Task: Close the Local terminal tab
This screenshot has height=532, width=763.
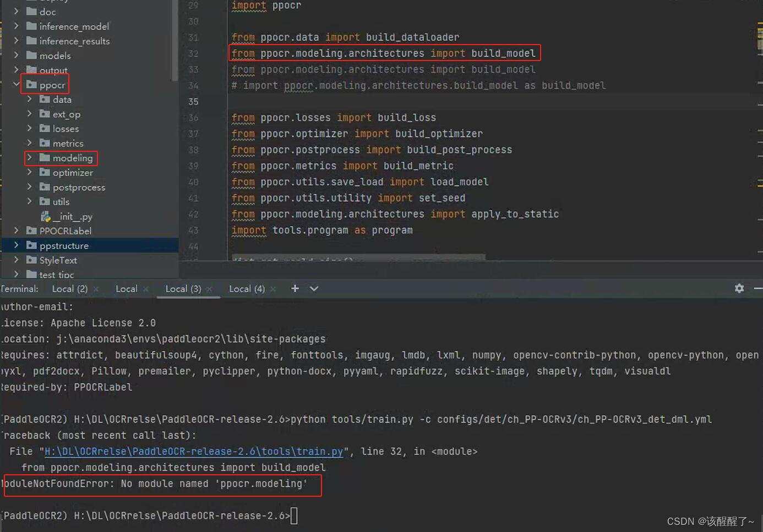Action: tap(146, 288)
